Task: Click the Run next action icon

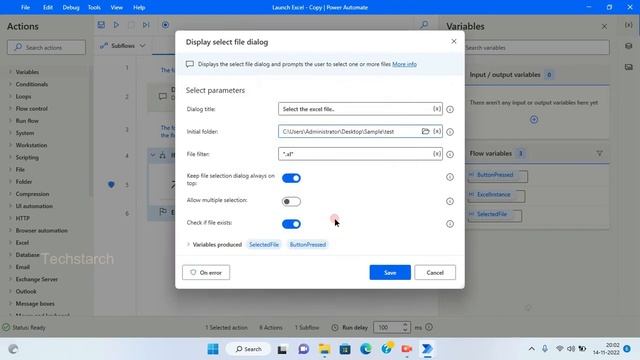Action: (146, 25)
